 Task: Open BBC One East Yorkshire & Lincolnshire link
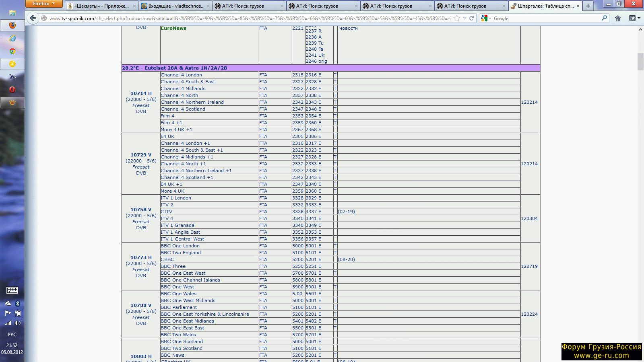coord(205,314)
